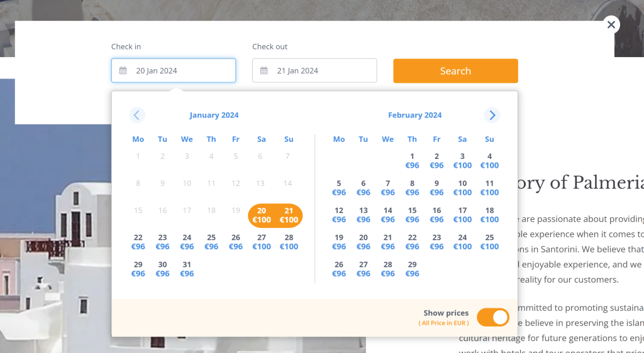Image resolution: width=644 pixels, height=353 pixels.
Task: Click the calendar icon in Check in field
Action: [123, 71]
